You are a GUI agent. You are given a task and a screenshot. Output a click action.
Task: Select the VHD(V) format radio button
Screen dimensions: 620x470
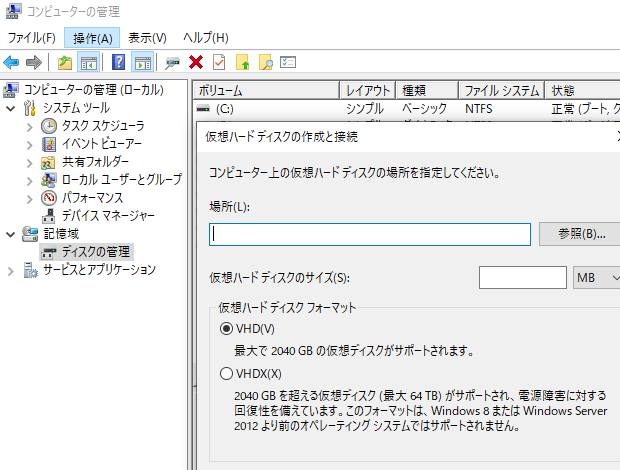click(226, 329)
